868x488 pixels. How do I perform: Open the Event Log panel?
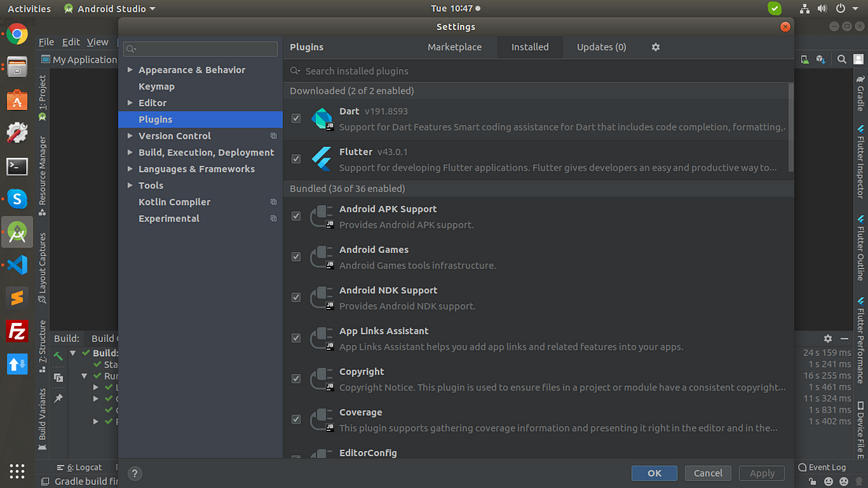(x=822, y=467)
